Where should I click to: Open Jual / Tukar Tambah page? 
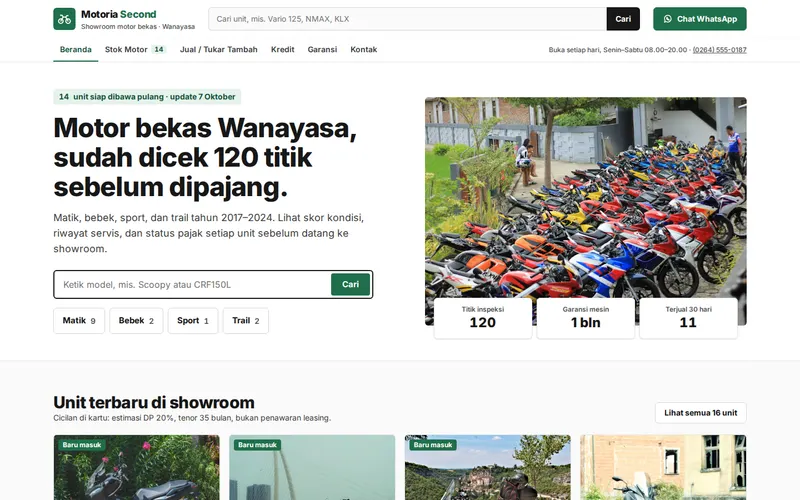[x=218, y=49]
